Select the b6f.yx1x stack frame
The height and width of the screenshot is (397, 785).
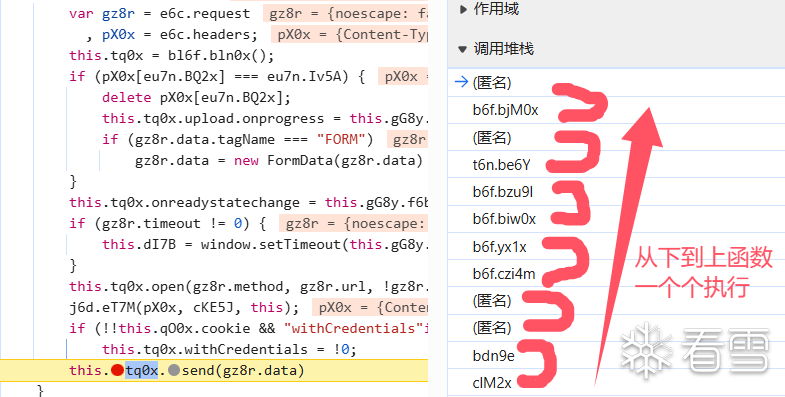[x=616, y=246]
